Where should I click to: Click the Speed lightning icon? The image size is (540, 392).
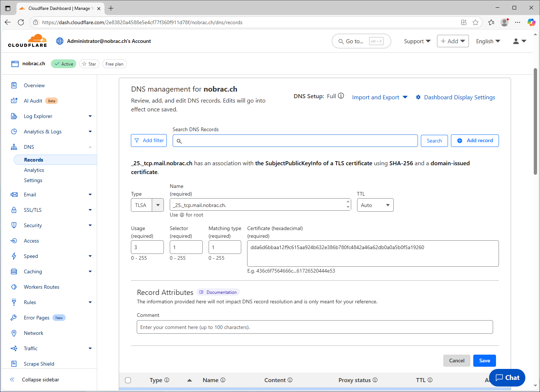click(x=14, y=256)
